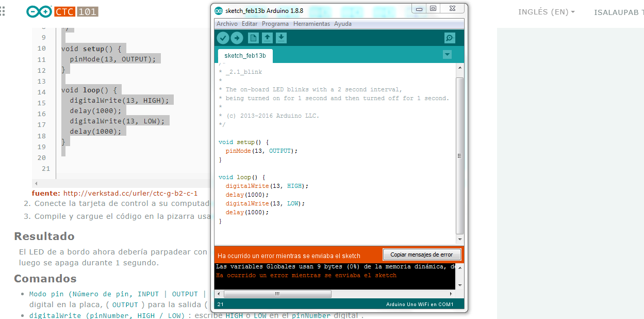Click the Arduino logo in window title bar
This screenshot has width=644, height=319.
[x=219, y=11]
